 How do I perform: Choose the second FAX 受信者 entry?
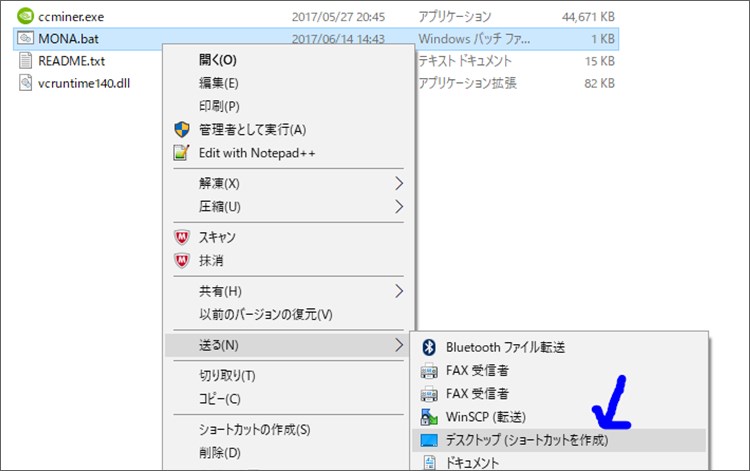477,394
